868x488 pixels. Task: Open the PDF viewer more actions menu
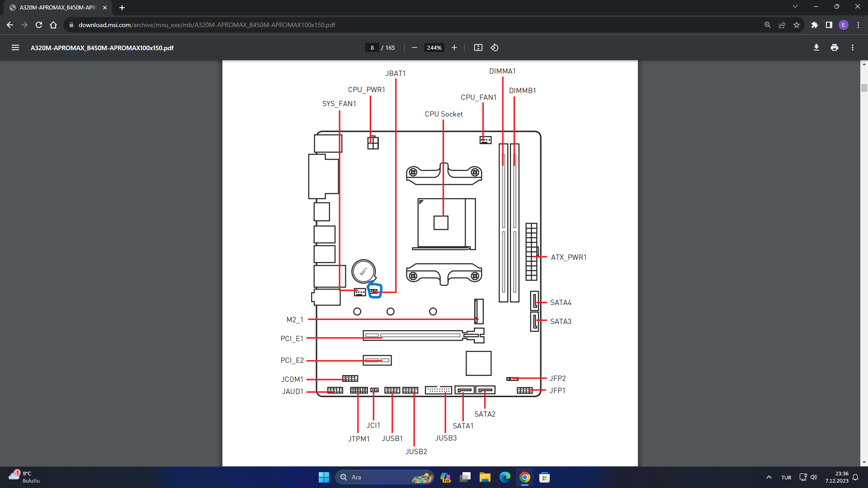click(852, 47)
